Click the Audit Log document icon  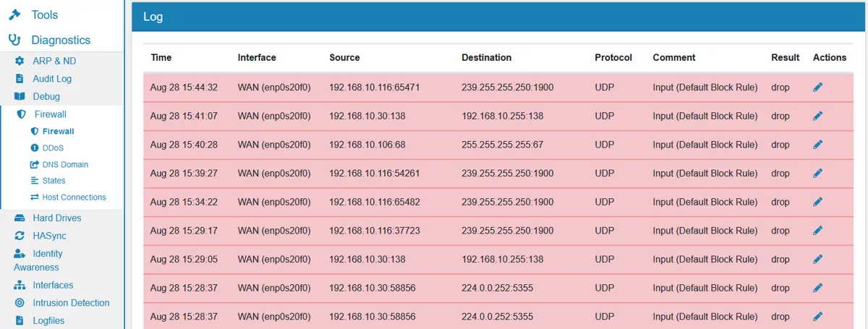pyautogui.click(x=20, y=79)
